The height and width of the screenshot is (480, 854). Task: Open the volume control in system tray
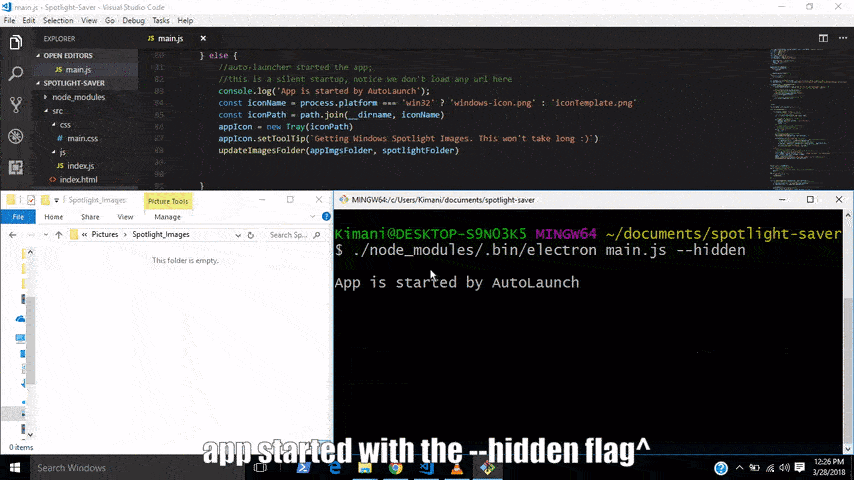coord(784,467)
